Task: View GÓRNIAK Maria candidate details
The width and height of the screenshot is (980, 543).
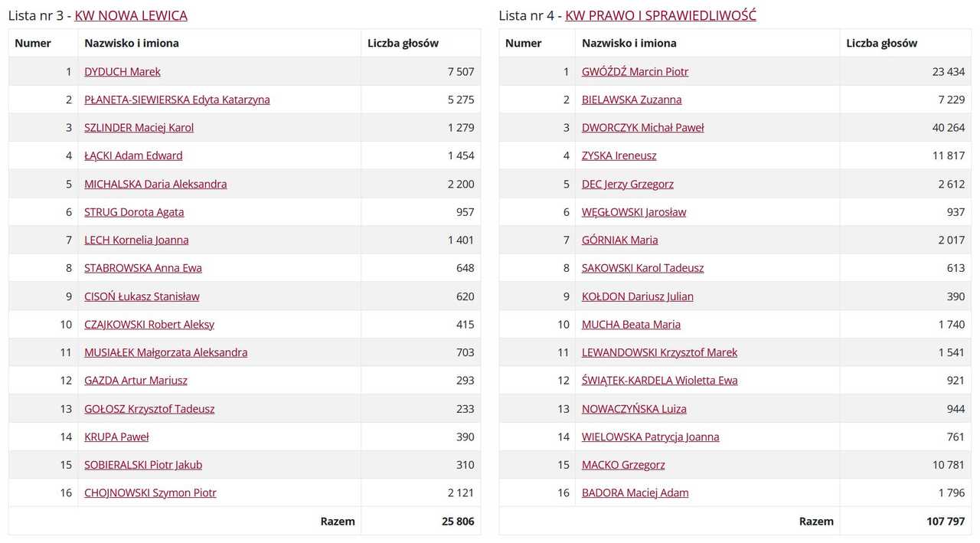Action: pos(619,240)
